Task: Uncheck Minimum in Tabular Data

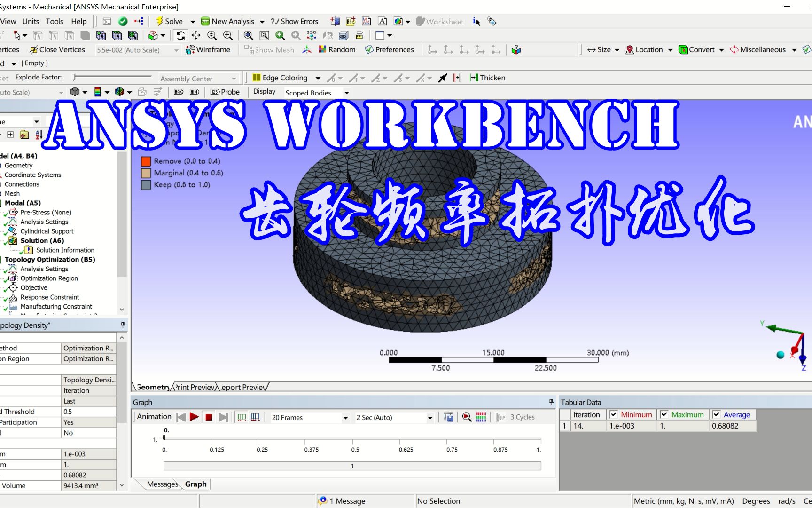Action: (613, 414)
